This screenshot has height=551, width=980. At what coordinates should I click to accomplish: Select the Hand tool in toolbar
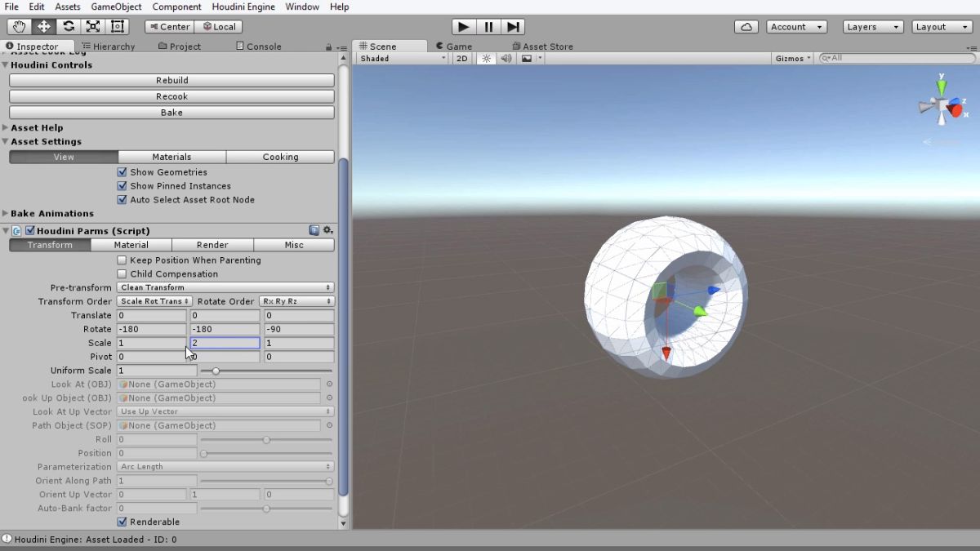coord(20,27)
